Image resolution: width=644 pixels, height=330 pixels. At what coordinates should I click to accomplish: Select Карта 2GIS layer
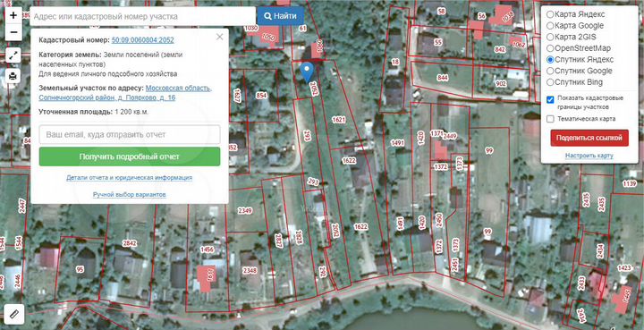[x=572, y=37]
